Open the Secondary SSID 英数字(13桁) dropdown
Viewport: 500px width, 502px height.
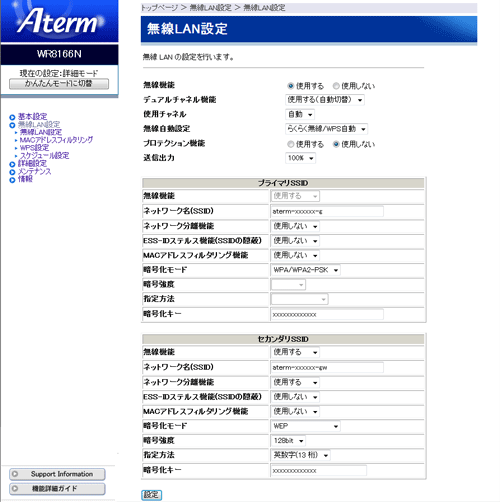300,455
